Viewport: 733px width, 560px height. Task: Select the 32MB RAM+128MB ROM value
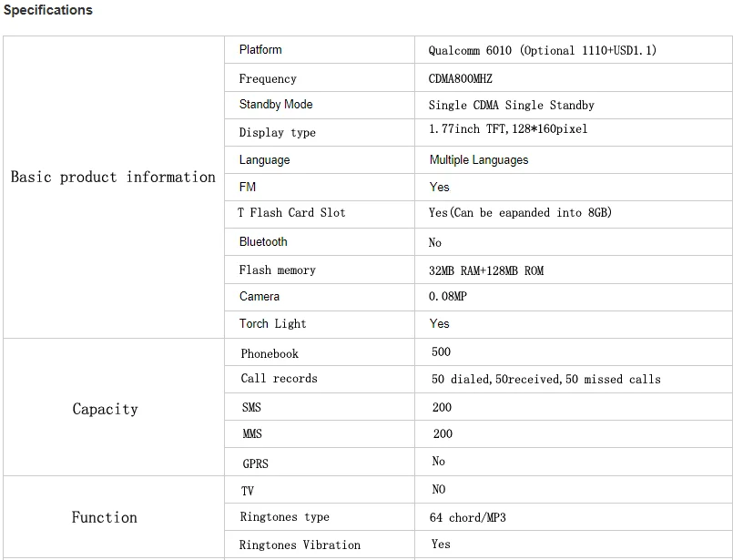tap(485, 271)
